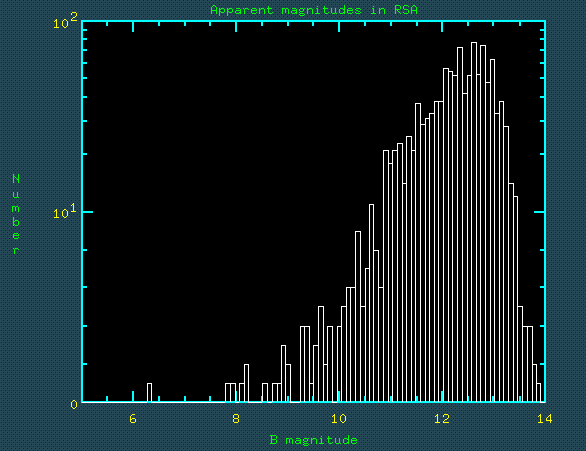Click the plot title 'Apparent magnitudes in RSA'
Image resolution: width=586 pixels, height=451 pixels.
(x=314, y=10)
